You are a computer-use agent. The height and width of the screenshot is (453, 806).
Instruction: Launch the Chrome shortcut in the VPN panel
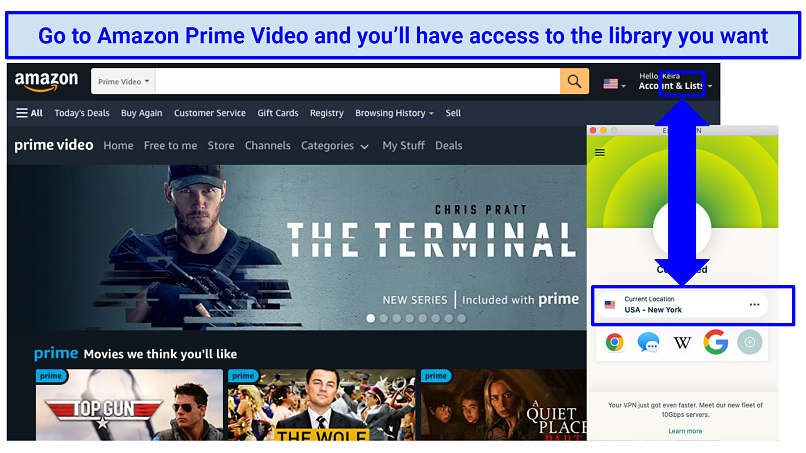coord(614,342)
